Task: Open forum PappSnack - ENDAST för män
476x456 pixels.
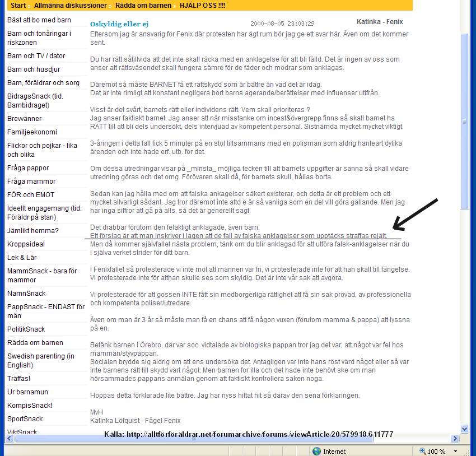Action: [x=46, y=311]
